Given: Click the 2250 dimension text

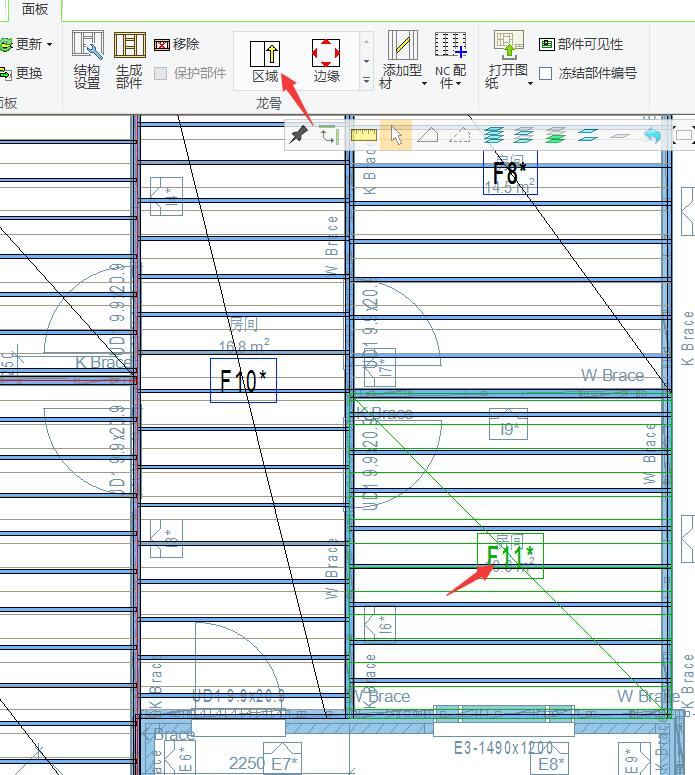Looking at the screenshot, I should point(247,763).
